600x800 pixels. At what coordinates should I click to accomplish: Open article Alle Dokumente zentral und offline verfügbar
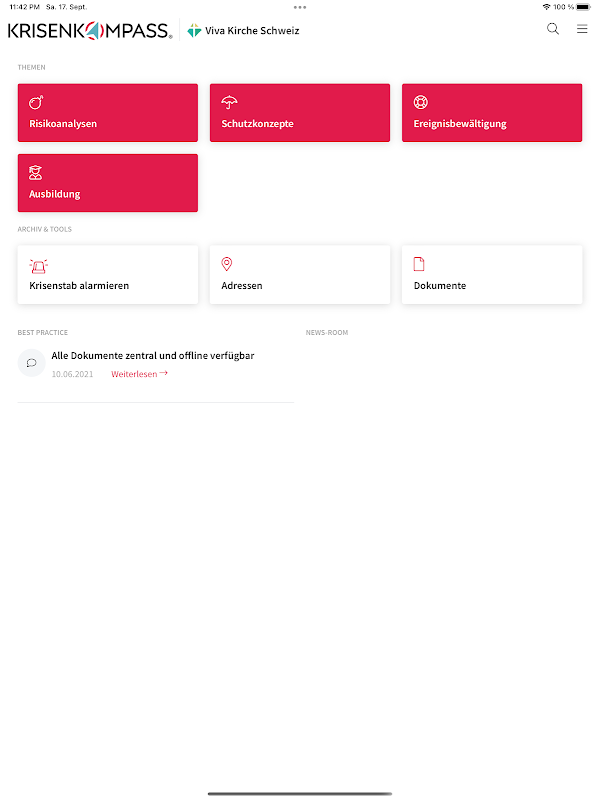point(153,356)
